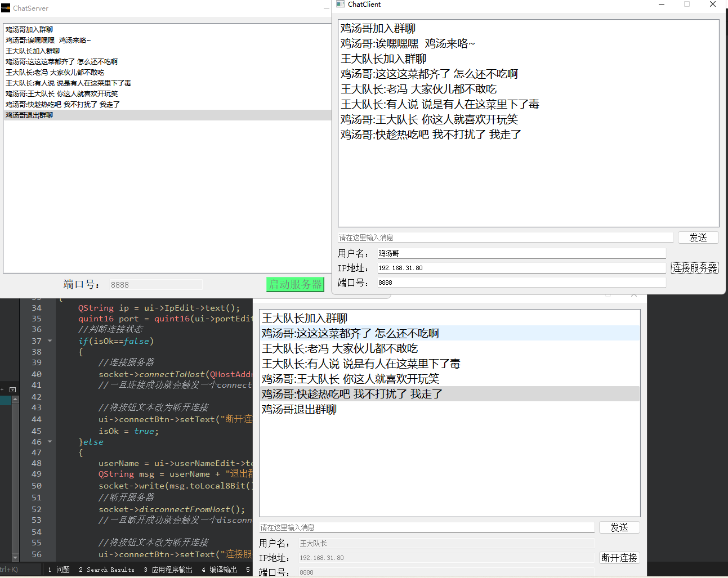Select 鸡汤哥:诶嘿嘿嘿 鸡汤来咯 row in upper ChatClient

[529, 43]
